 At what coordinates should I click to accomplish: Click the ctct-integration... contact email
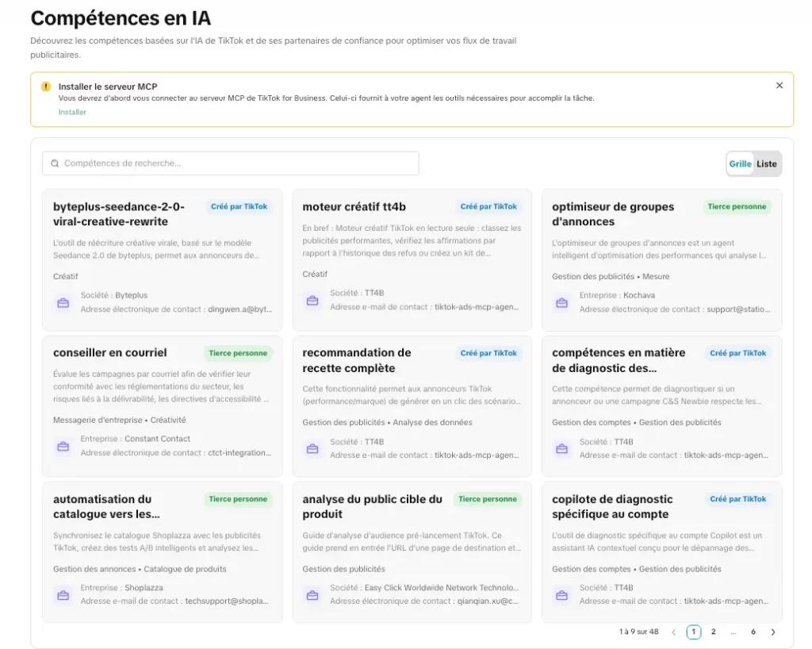239,453
